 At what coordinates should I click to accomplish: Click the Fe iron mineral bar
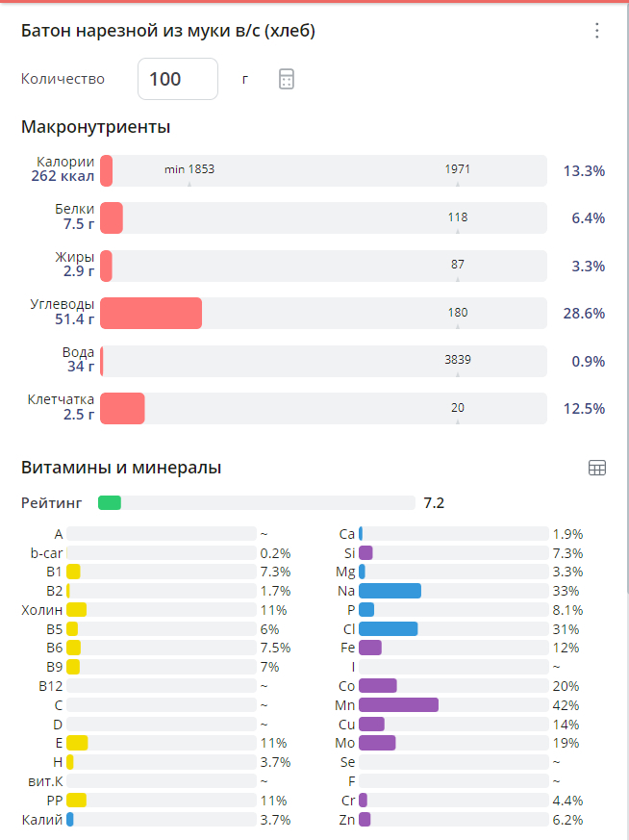coord(452,648)
